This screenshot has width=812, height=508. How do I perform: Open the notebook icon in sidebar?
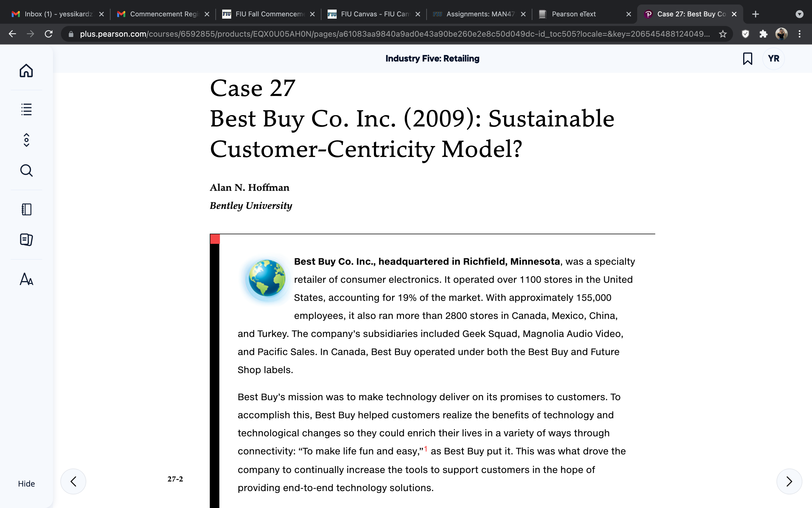coord(26,209)
